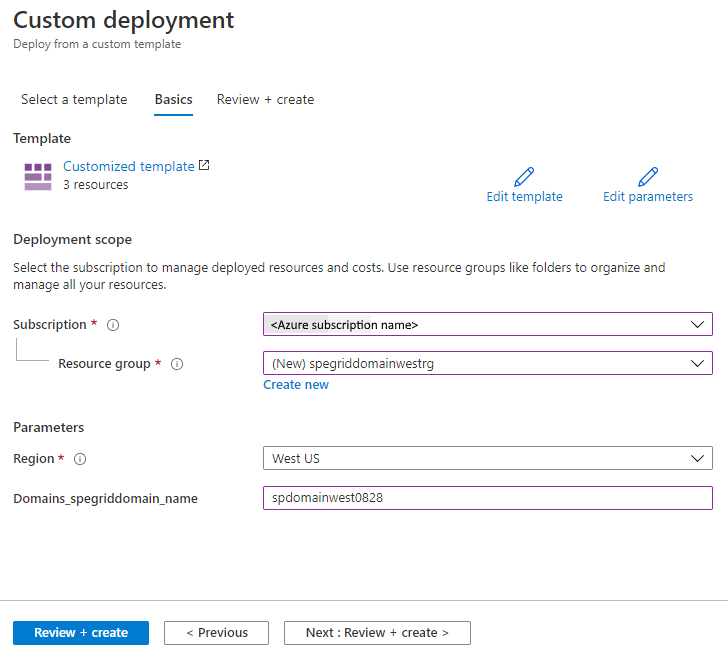This screenshot has height=662, width=728.
Task: Click the Edit parameters pencil icon
Action: point(648,177)
